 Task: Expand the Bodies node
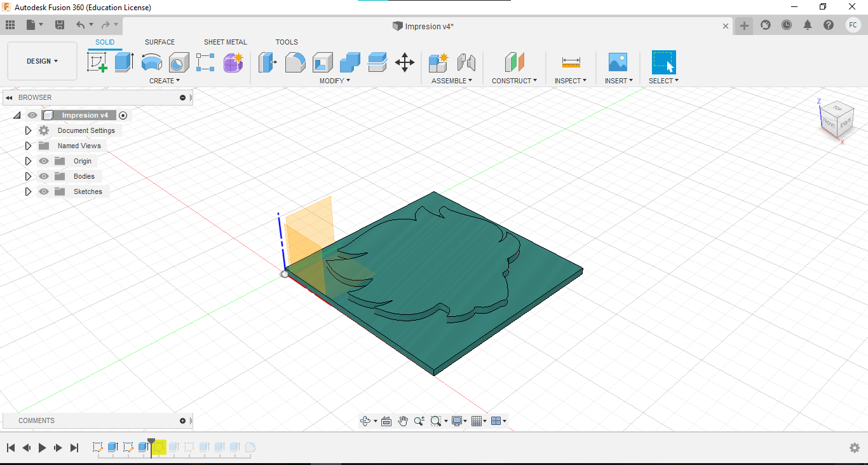pos(28,176)
